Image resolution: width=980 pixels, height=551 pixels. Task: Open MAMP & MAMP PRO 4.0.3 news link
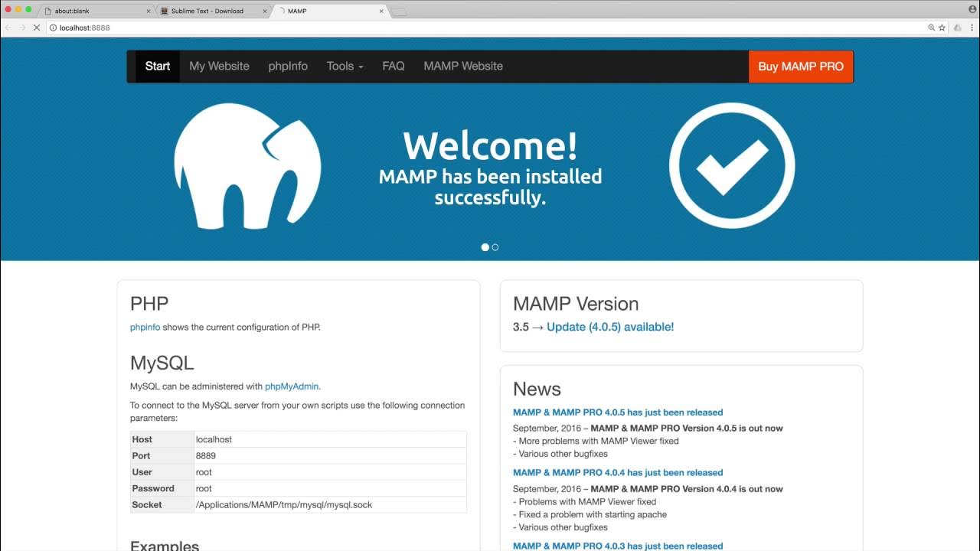click(x=618, y=546)
